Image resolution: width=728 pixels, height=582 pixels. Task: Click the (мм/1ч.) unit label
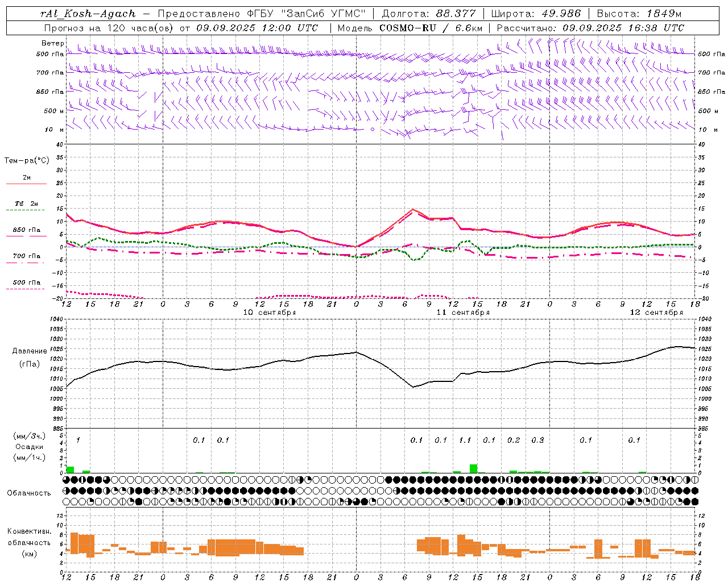[x=29, y=458]
